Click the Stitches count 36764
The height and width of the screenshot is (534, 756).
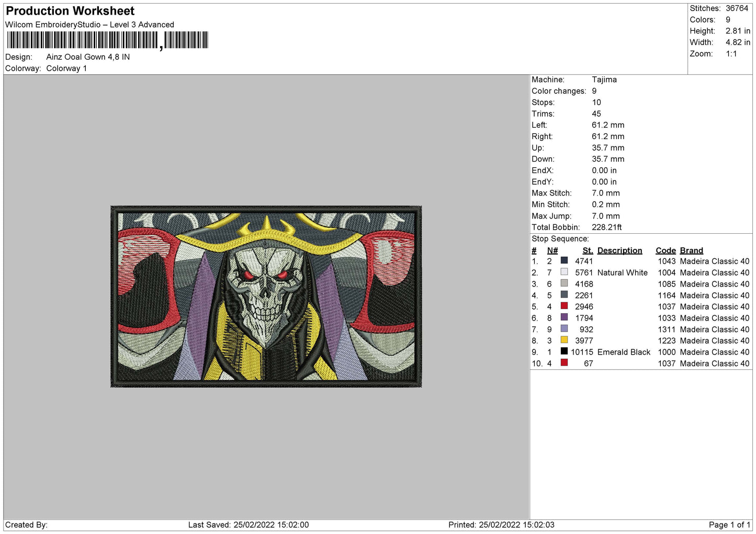click(737, 8)
